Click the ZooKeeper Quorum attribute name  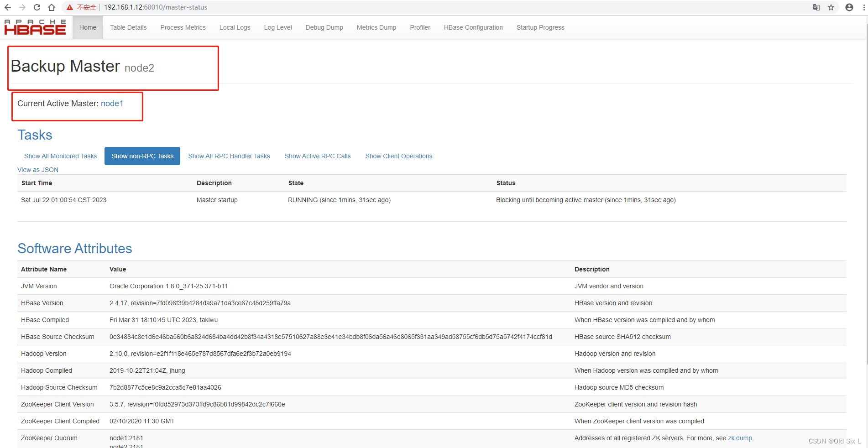point(49,438)
